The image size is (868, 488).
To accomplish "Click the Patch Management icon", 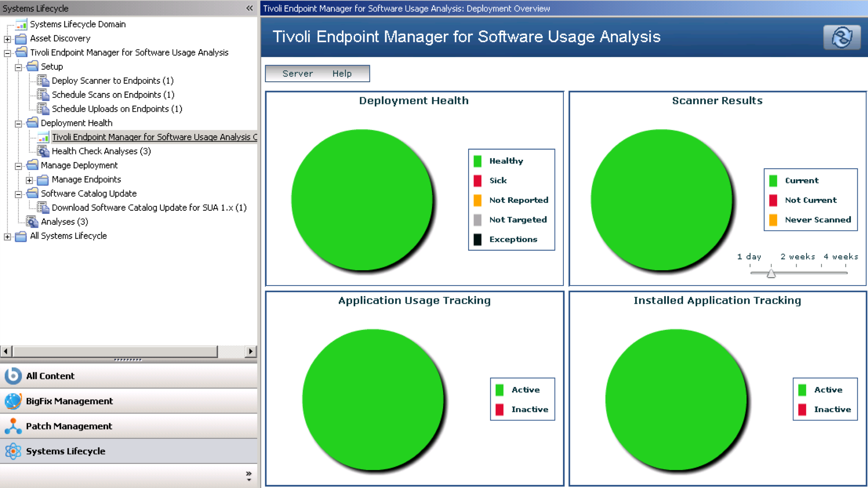I will (13, 426).
